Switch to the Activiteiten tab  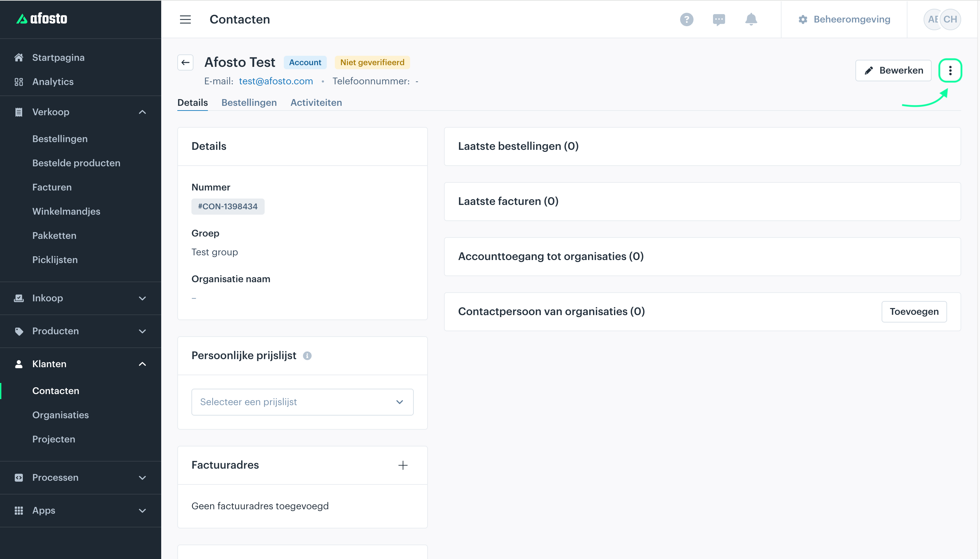pos(316,102)
